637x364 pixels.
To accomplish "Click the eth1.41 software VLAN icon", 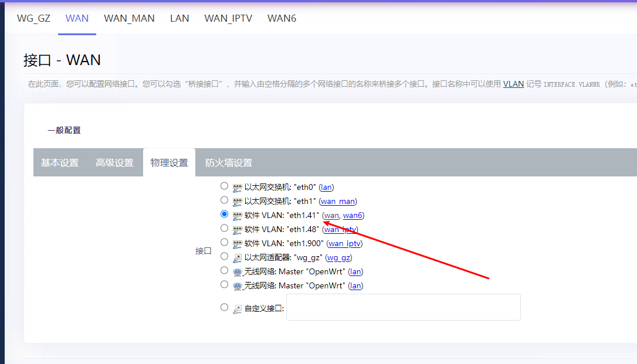I will pos(238,216).
